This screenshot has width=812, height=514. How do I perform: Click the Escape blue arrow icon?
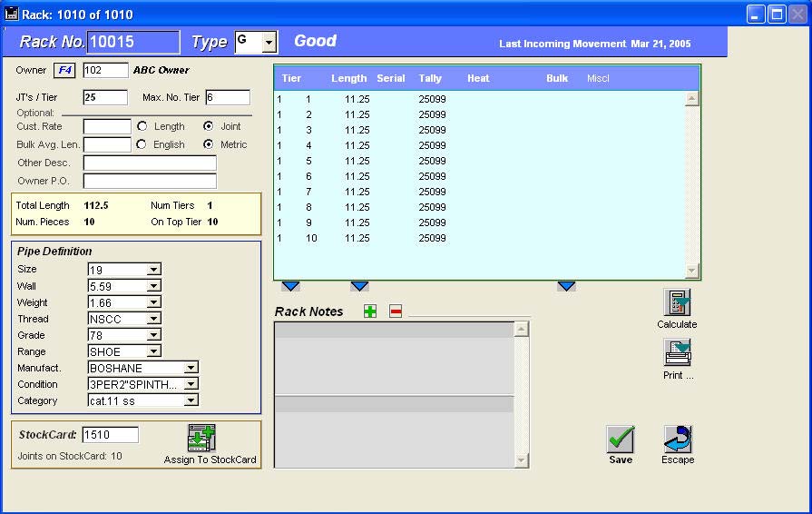(678, 440)
